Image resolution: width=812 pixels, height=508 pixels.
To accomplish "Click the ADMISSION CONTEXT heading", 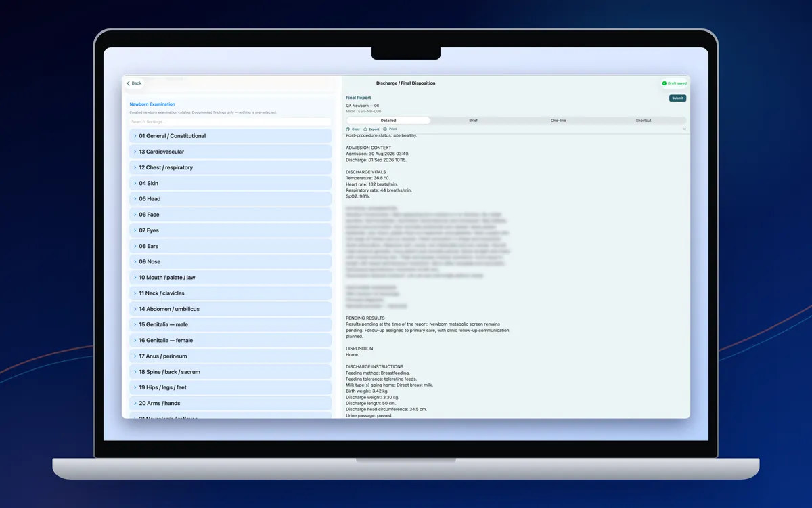I will [x=368, y=148].
